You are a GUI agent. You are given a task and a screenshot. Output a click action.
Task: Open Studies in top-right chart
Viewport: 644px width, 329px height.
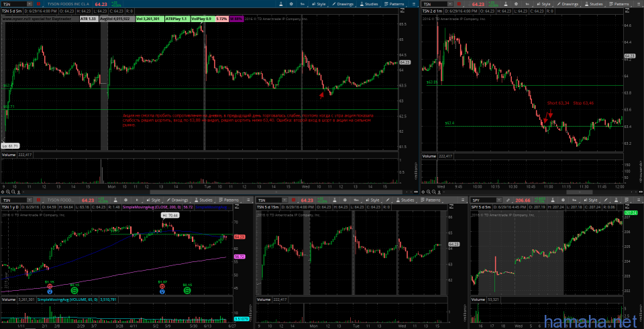tap(594, 4)
